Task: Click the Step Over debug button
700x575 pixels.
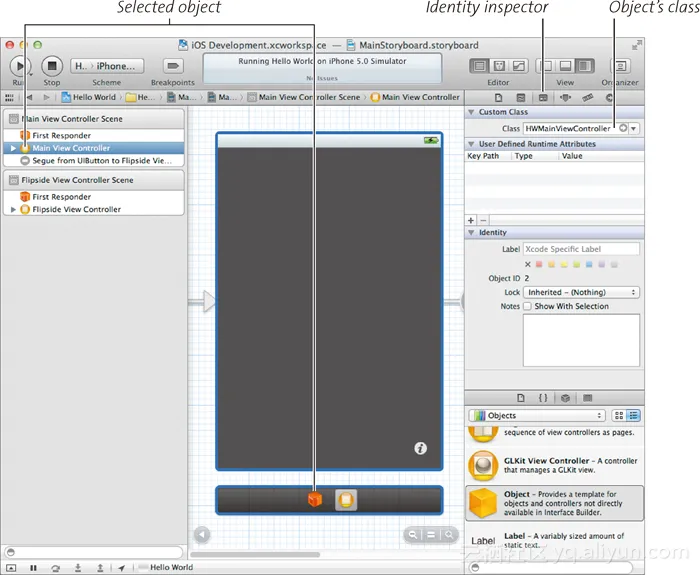Action: [55, 568]
